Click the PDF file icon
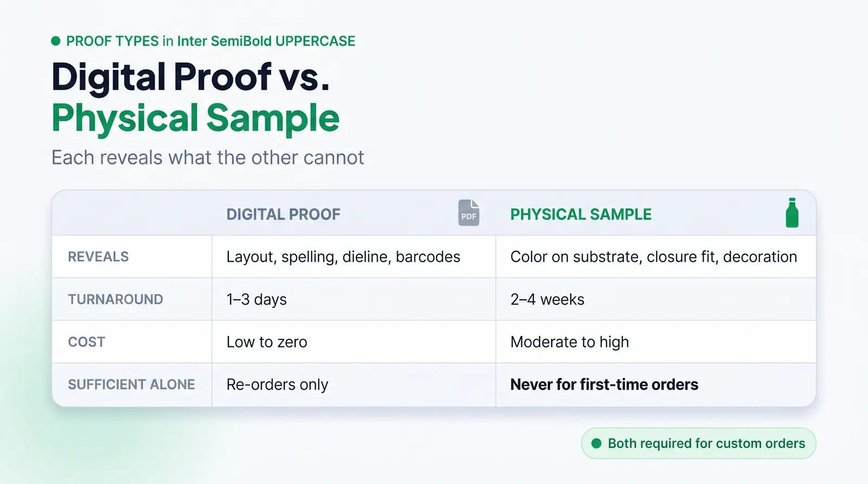This screenshot has width=868, height=484. click(469, 213)
